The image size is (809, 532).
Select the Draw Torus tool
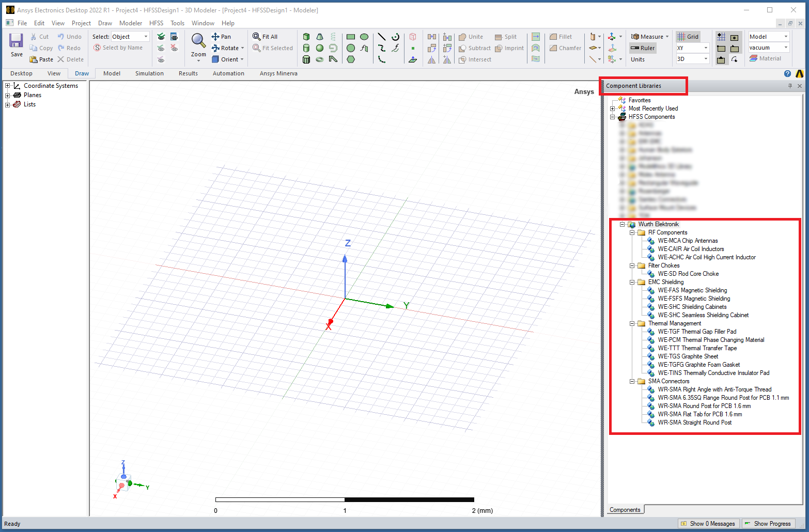pos(320,59)
